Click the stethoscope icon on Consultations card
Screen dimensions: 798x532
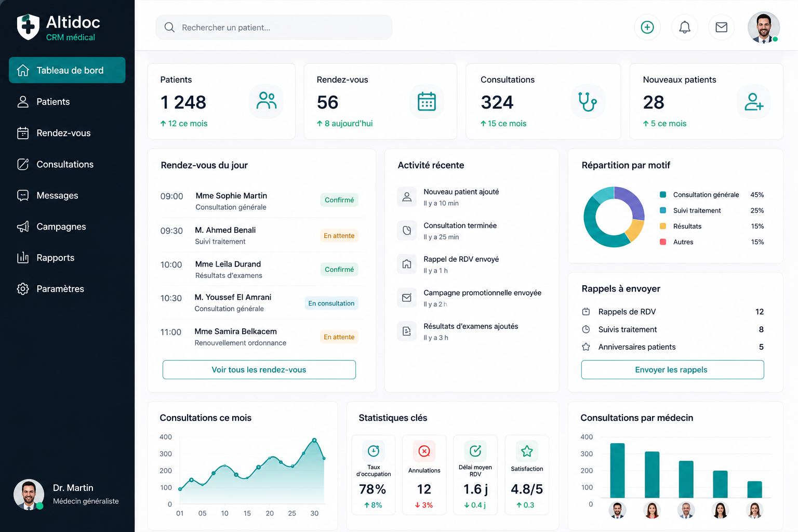(588, 101)
